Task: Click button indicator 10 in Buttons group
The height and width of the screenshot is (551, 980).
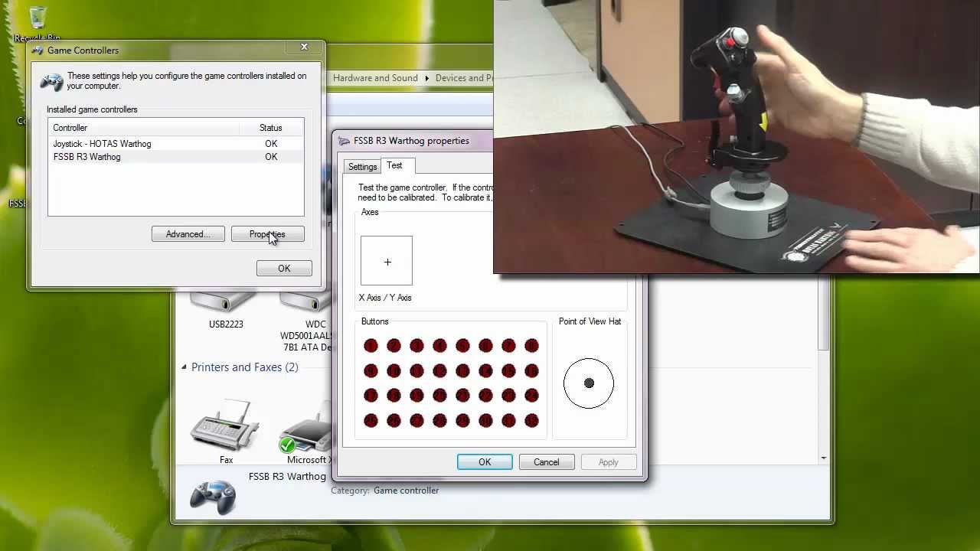Action: [394, 371]
